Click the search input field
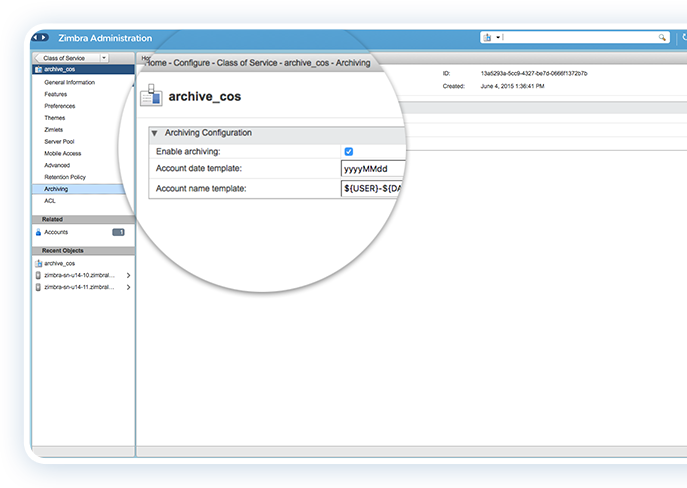The height and width of the screenshot is (488, 687). tap(579, 38)
